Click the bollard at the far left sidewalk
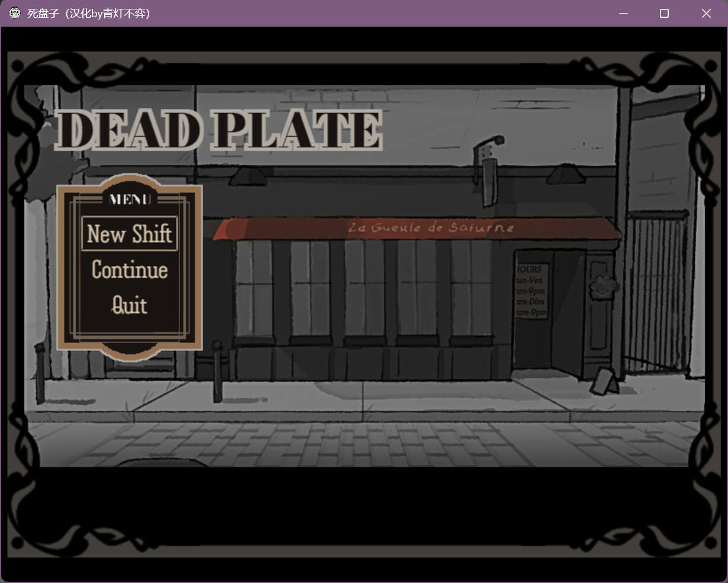Image resolution: width=728 pixels, height=583 pixels. pos(40,373)
